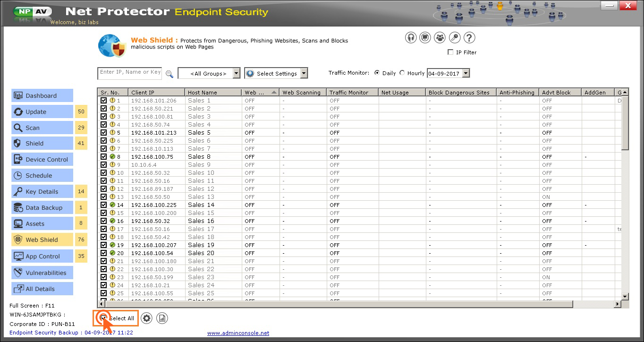Click the green status icon for Sales 8

(112, 156)
